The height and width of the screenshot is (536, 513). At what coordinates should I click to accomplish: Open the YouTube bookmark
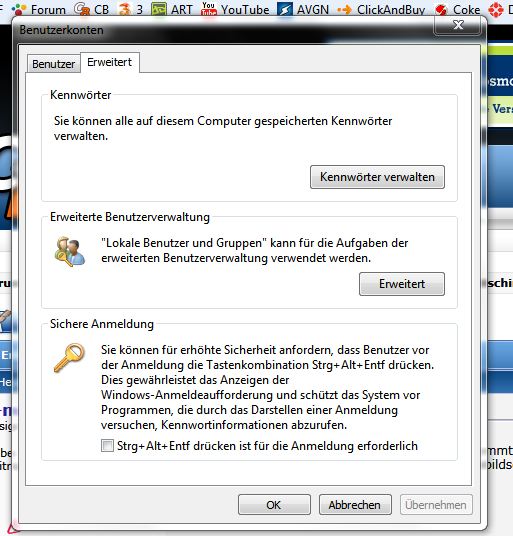pyautogui.click(x=235, y=9)
